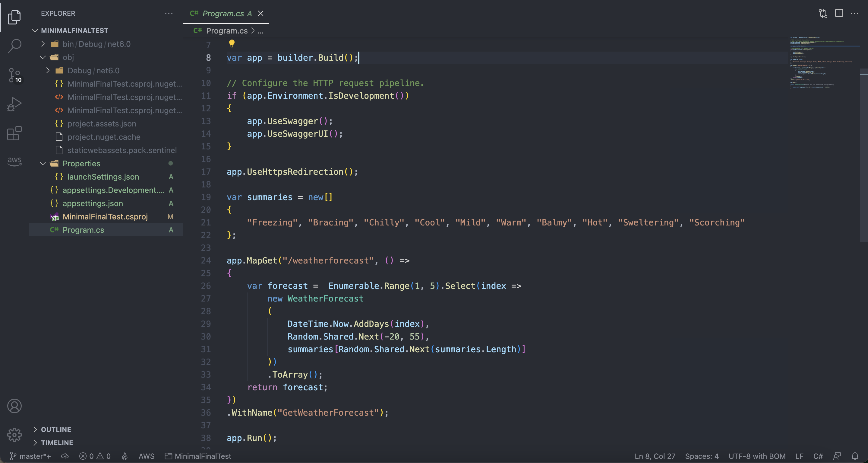Viewport: 868px width, 463px height.
Task: Open Explorer's Views and More Actions menu
Action: point(169,14)
